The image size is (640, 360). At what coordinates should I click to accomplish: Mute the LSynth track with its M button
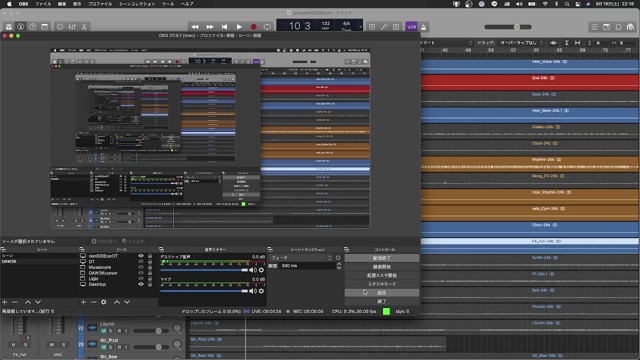[104, 331]
